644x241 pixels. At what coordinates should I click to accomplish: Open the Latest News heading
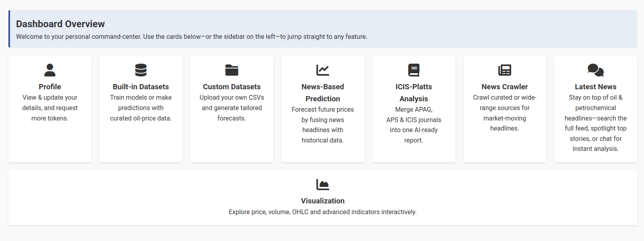tap(596, 87)
